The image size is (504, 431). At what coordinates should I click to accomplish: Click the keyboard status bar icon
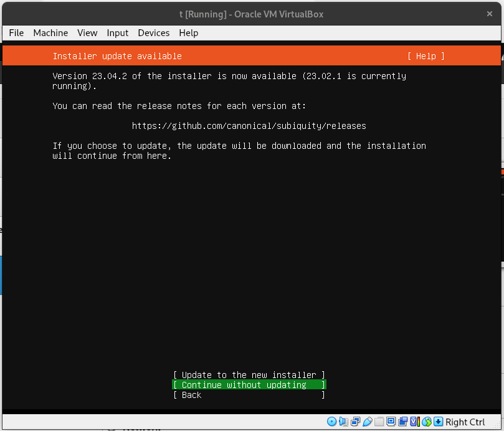pos(438,422)
